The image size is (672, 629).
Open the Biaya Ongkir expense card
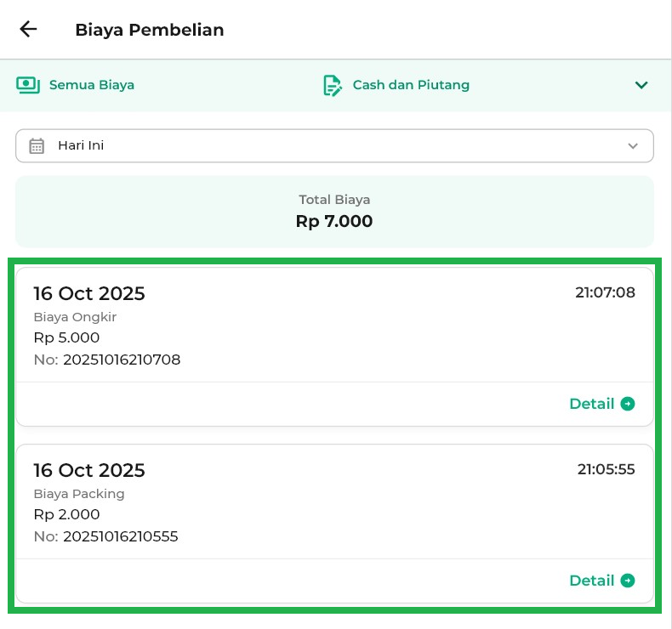point(334,327)
